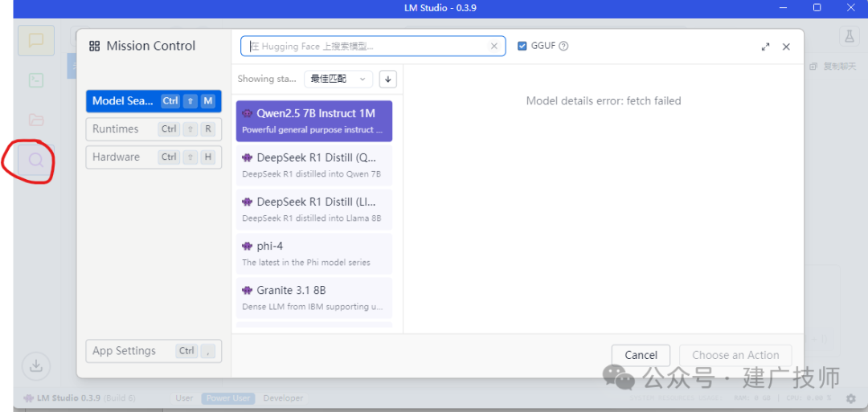Click the LM Studio 0.3.9 version label
This screenshot has width=868, height=412.
(x=79, y=398)
